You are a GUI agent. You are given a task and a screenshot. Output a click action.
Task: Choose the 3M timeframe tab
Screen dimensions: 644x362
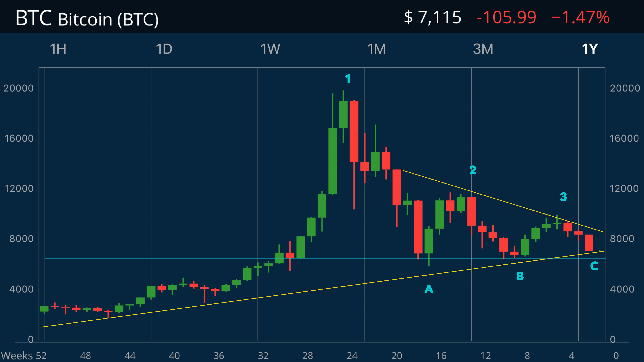[x=483, y=49]
